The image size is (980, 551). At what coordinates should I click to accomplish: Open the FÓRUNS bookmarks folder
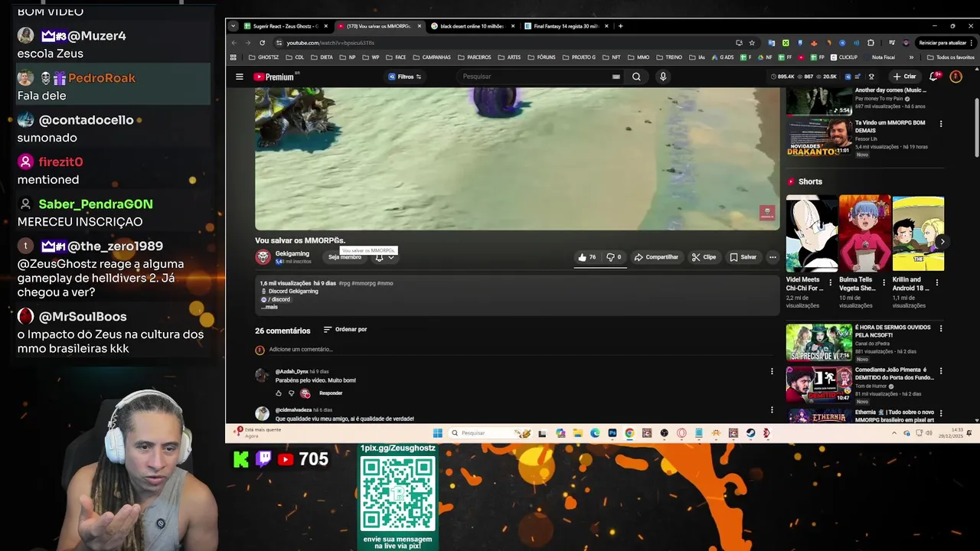[541, 57]
